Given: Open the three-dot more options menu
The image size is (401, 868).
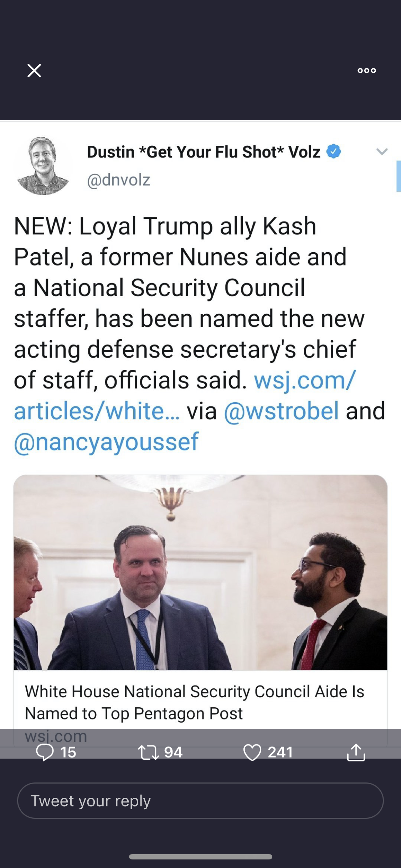Looking at the screenshot, I should click(x=366, y=71).
